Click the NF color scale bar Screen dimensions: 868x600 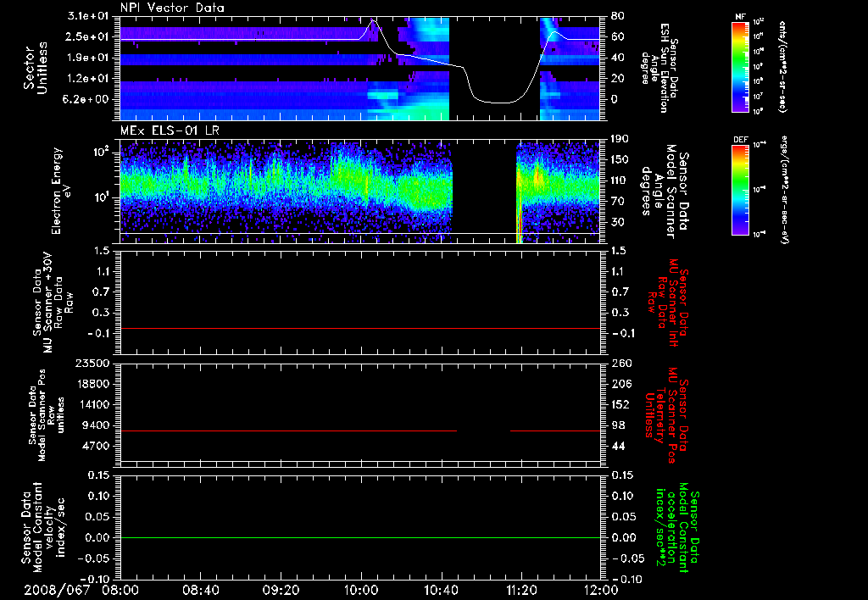pyautogui.click(x=737, y=67)
